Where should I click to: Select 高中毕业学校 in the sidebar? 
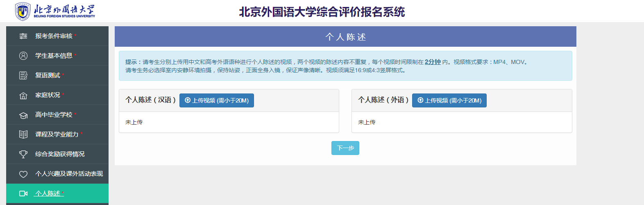point(57,115)
